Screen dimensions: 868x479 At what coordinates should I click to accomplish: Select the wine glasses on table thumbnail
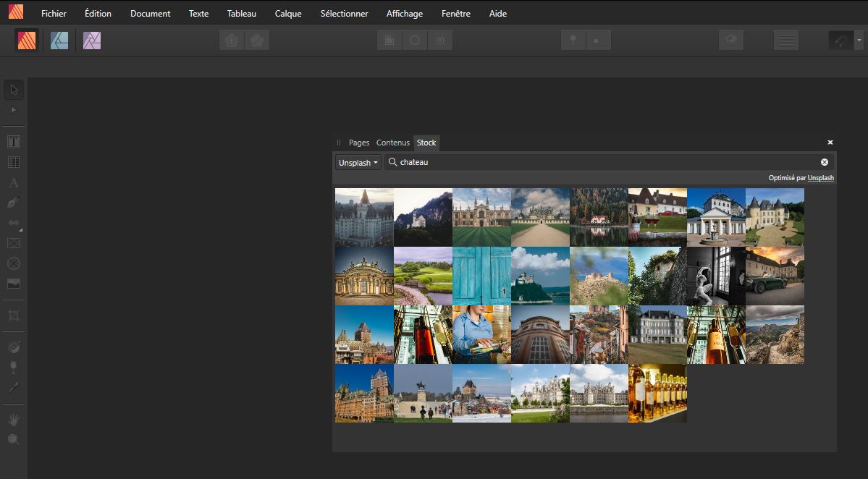tap(657, 217)
